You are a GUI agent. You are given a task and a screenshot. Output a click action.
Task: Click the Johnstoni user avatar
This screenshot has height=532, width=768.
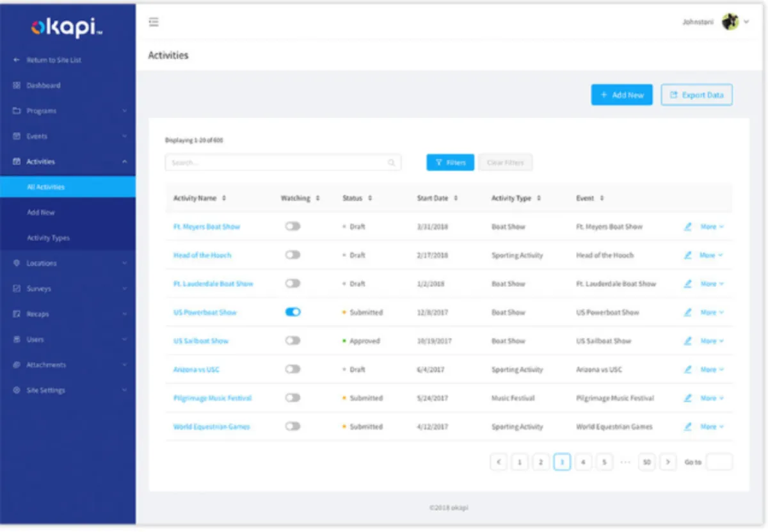click(730, 22)
